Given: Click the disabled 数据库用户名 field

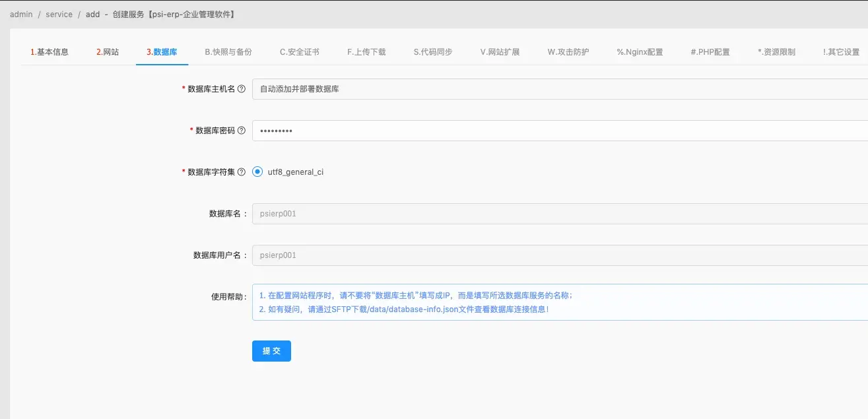Looking at the screenshot, I should (560, 255).
